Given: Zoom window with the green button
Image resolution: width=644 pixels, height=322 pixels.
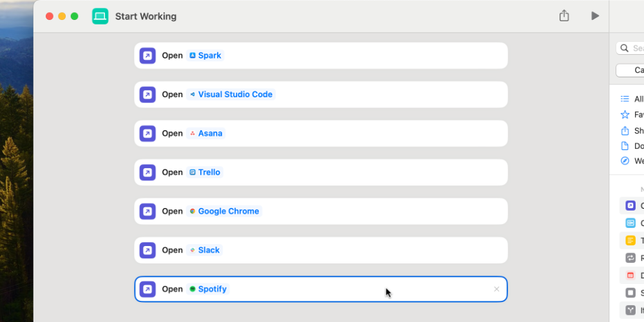Looking at the screenshot, I should pos(74,16).
